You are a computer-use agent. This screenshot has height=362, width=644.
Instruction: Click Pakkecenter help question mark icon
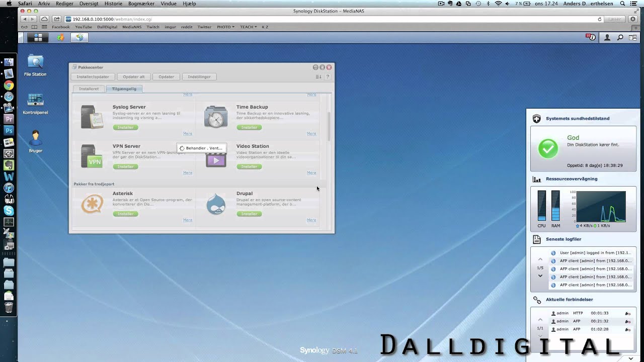328,76
